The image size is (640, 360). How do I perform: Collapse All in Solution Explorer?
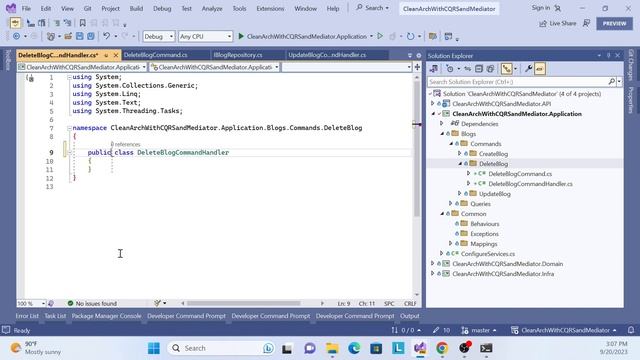point(479,69)
